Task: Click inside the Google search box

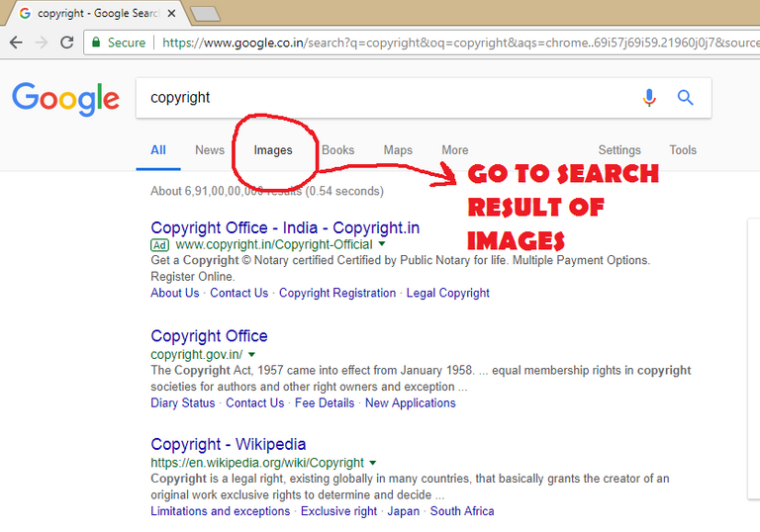Action: point(386,98)
